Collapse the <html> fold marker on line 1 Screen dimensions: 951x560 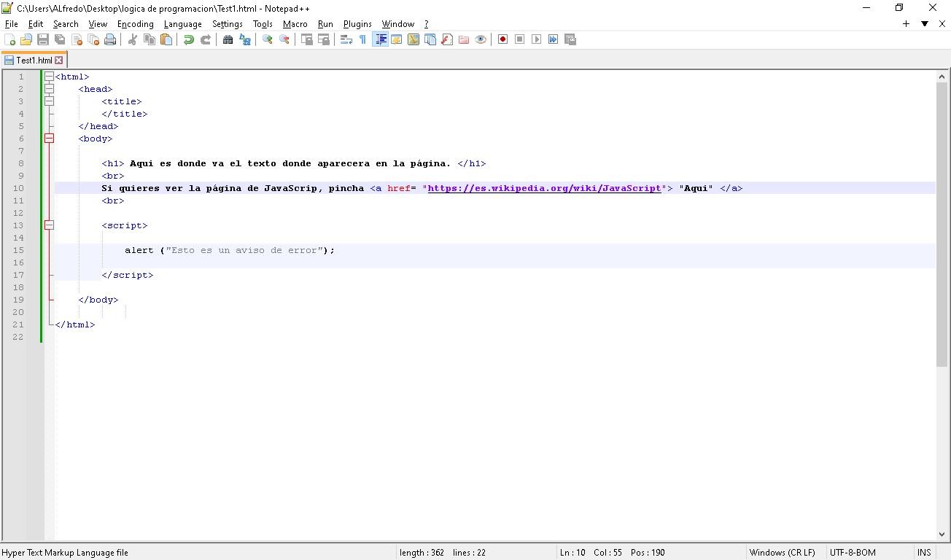pyautogui.click(x=49, y=77)
